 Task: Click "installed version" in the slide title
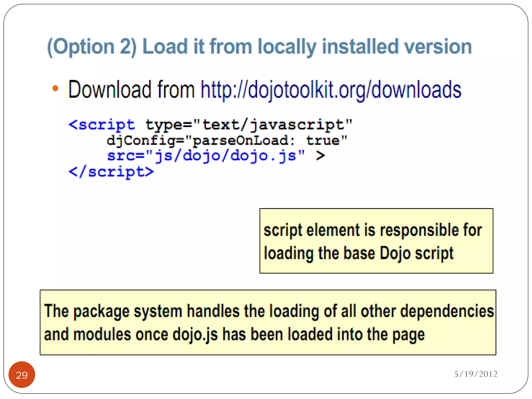click(397, 47)
